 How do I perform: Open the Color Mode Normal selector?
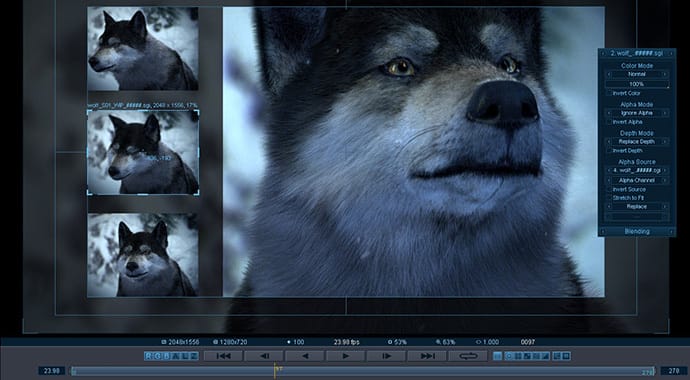tap(637, 74)
